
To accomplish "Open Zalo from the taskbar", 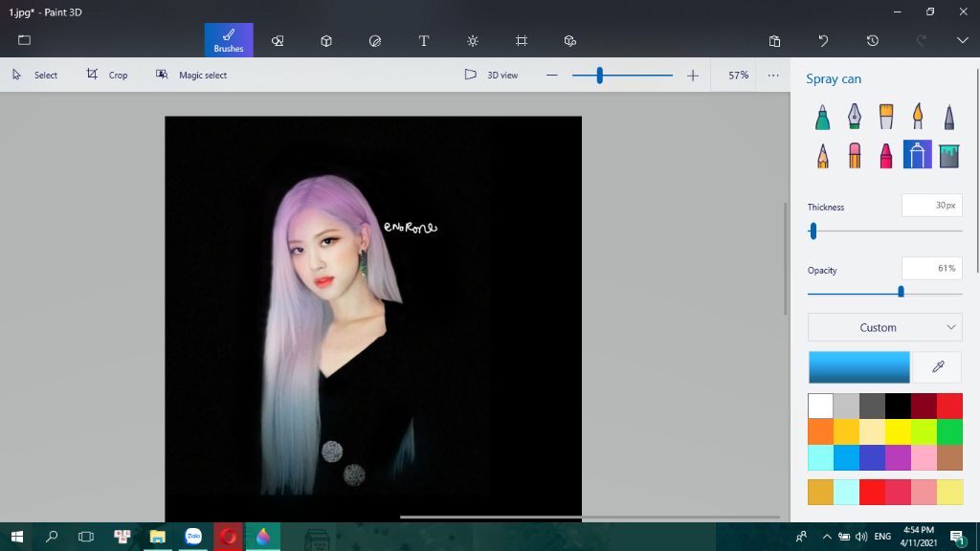I will pos(193,537).
